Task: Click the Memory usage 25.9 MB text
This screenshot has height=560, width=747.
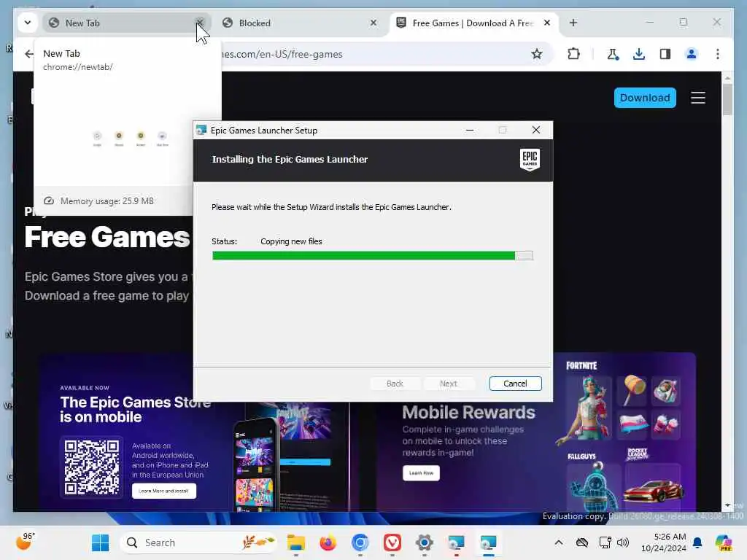Action: [107, 201]
